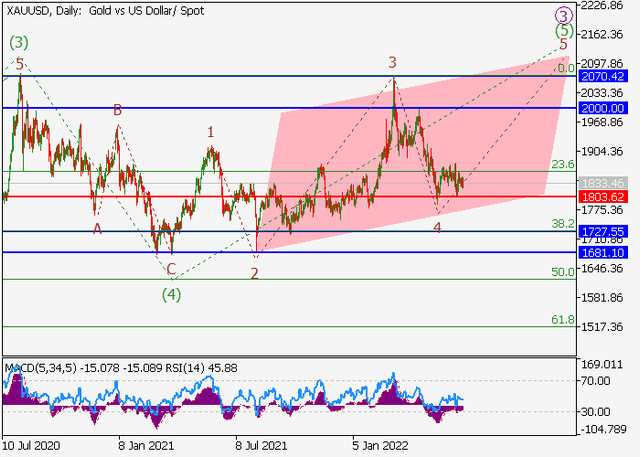The height and width of the screenshot is (457, 640).
Task: Click the XAUUSD Daily chart title
Action: (105, 11)
